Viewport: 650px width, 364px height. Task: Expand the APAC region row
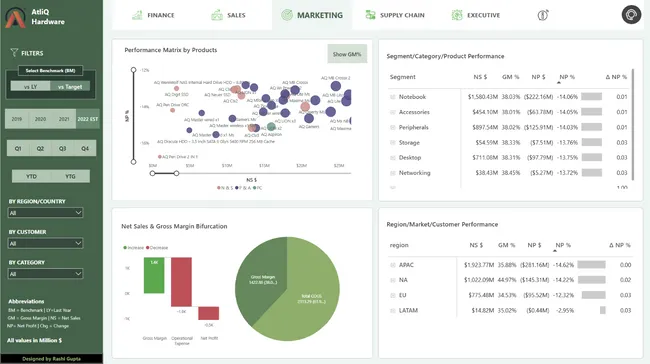(x=393, y=265)
